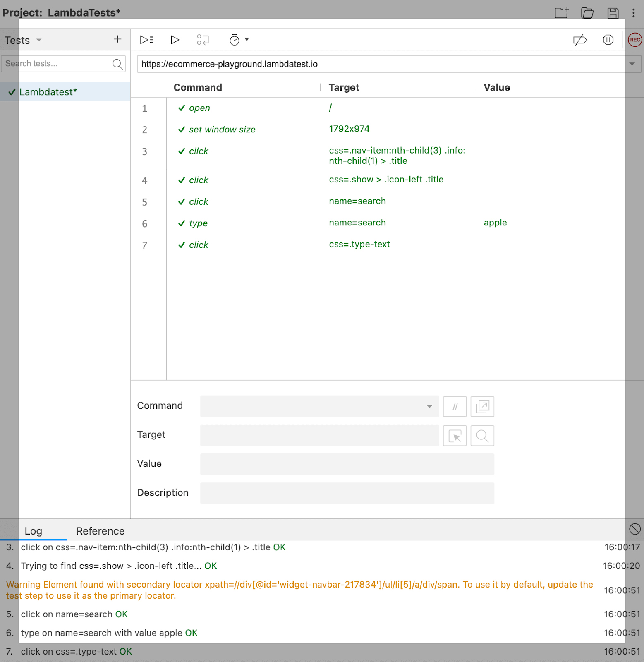Open the more options kebab menu
This screenshot has height=662, width=644.
pyautogui.click(x=633, y=13)
